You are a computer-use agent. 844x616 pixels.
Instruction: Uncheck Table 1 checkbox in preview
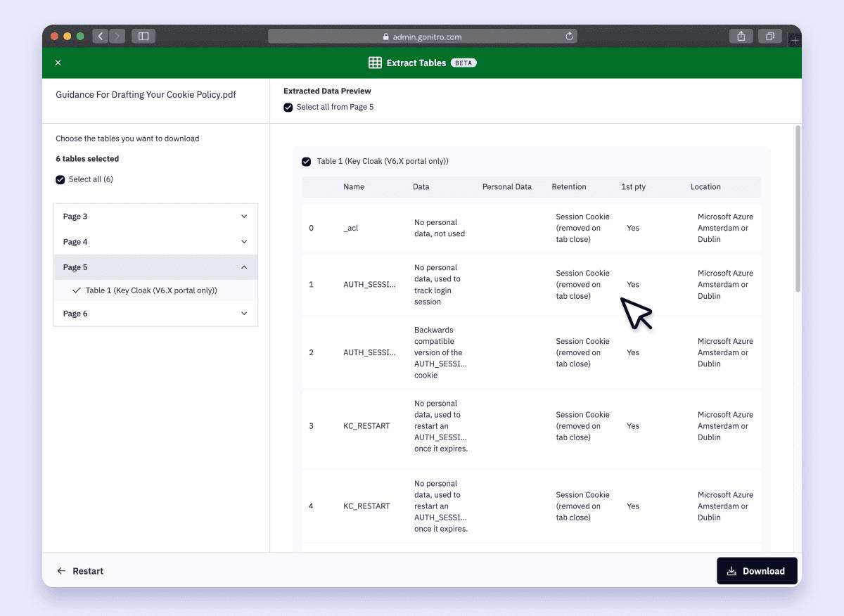306,162
